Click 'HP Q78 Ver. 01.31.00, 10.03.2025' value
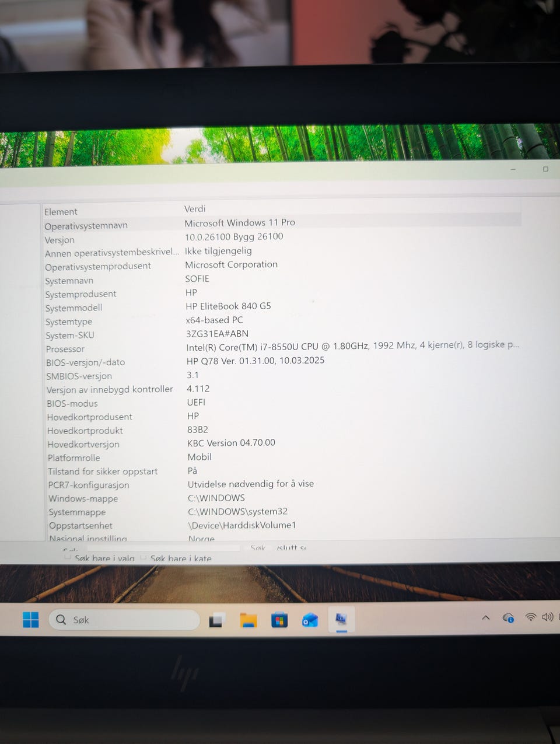 tap(256, 361)
